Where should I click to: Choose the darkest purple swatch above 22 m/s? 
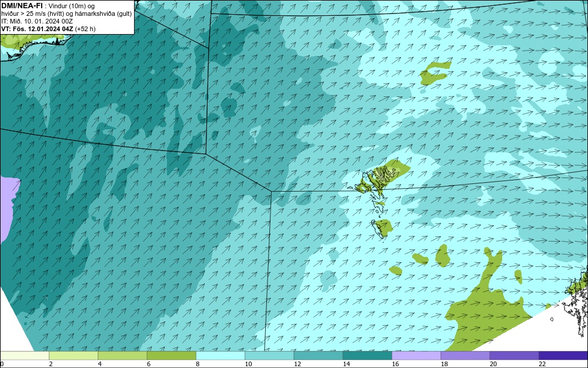click(x=563, y=355)
